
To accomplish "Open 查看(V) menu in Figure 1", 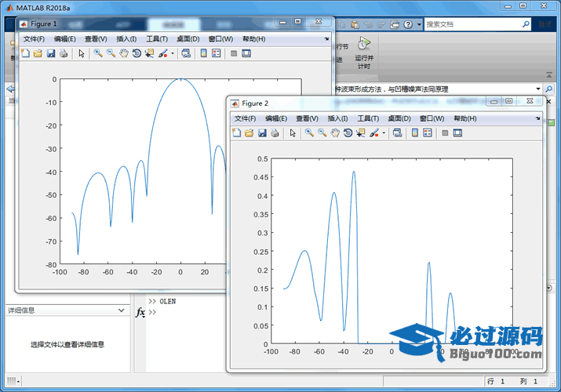I will 96,39.
